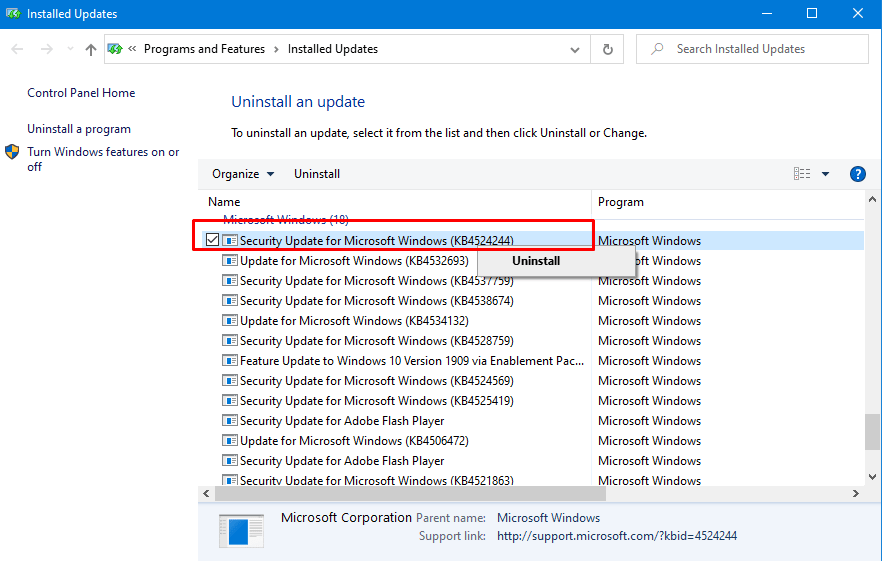Screen dimensions: 882x561
Task: Click the Back navigation arrow
Action: [17, 49]
